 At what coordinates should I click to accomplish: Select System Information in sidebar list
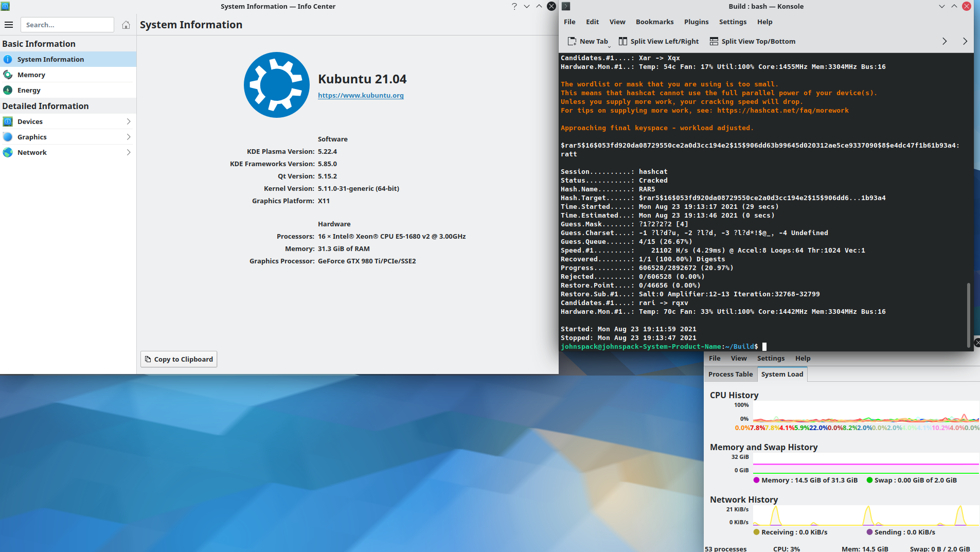(x=68, y=59)
